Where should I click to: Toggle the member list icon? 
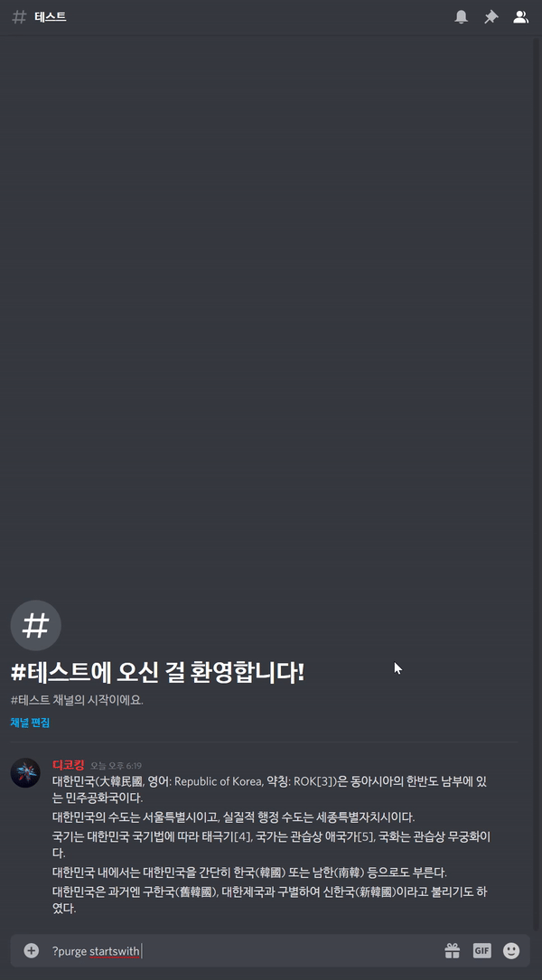pyautogui.click(x=520, y=17)
